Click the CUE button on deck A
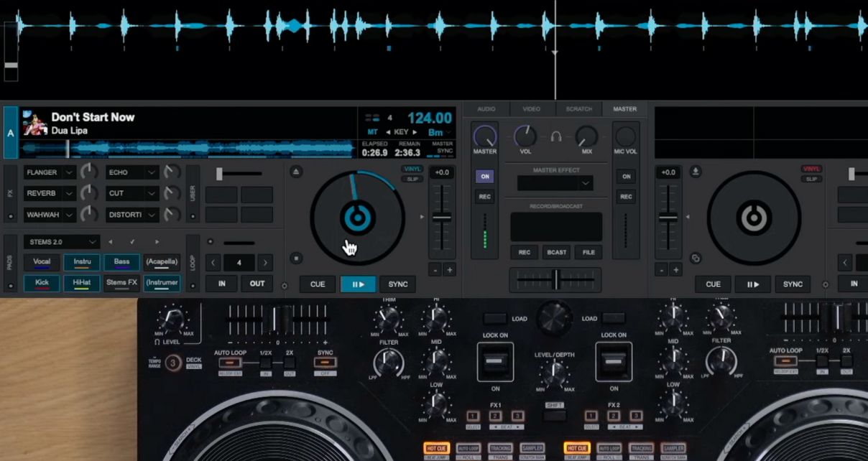The width and height of the screenshot is (868, 461). click(x=318, y=284)
